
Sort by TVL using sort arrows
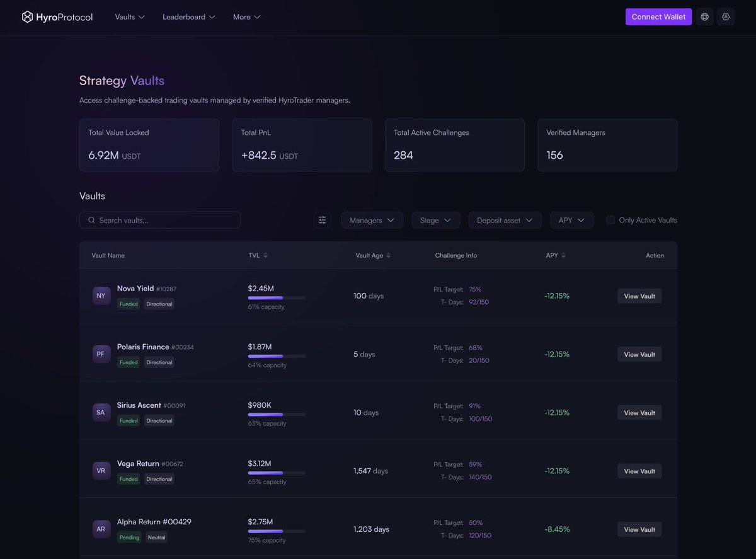(x=265, y=255)
